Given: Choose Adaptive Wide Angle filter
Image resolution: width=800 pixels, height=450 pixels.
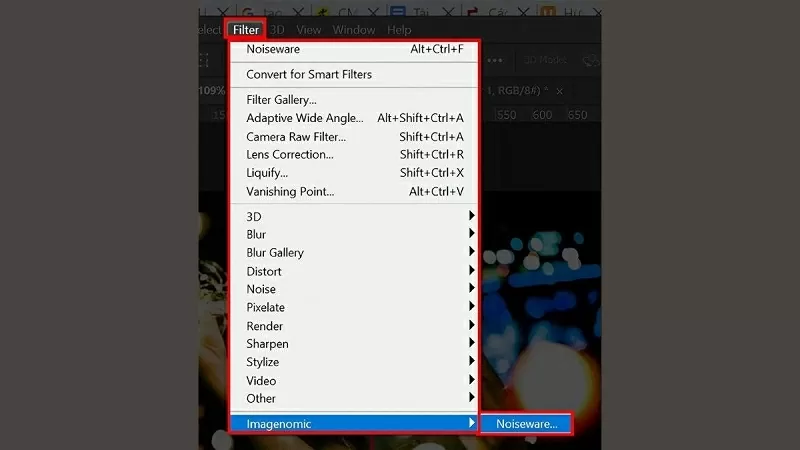Looking at the screenshot, I should (x=305, y=118).
